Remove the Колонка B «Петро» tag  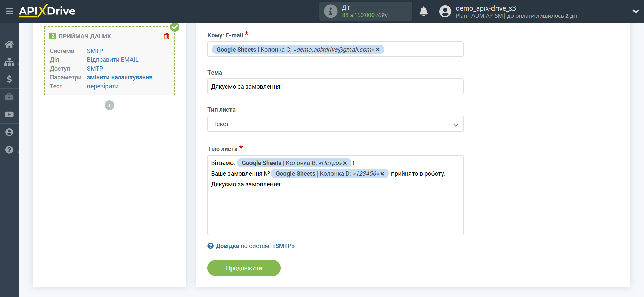click(345, 163)
